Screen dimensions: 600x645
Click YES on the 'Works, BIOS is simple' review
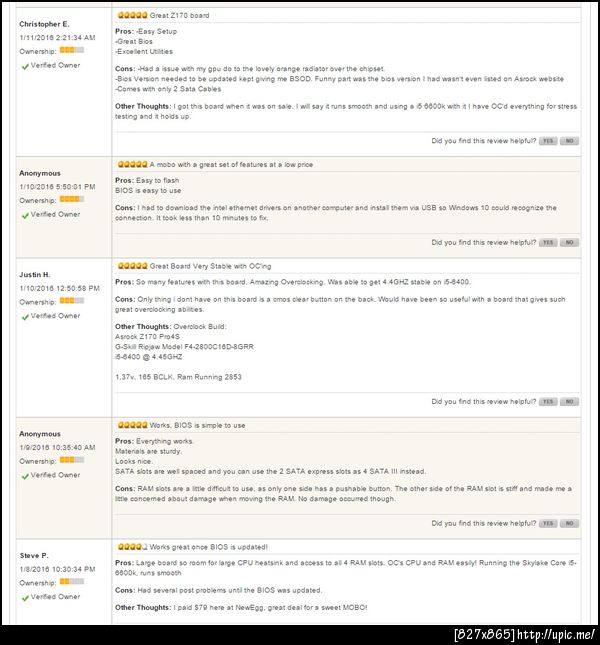[x=548, y=523]
